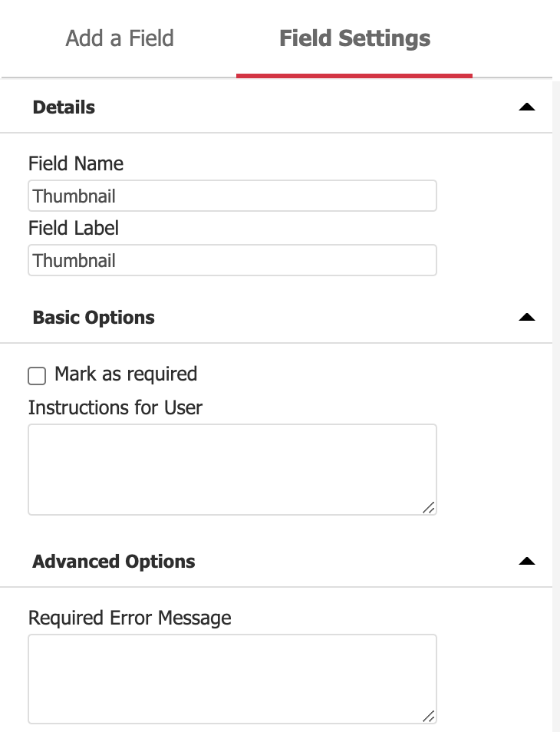Click the Basic Options heading text
This screenshot has height=732, width=560.
point(94,318)
